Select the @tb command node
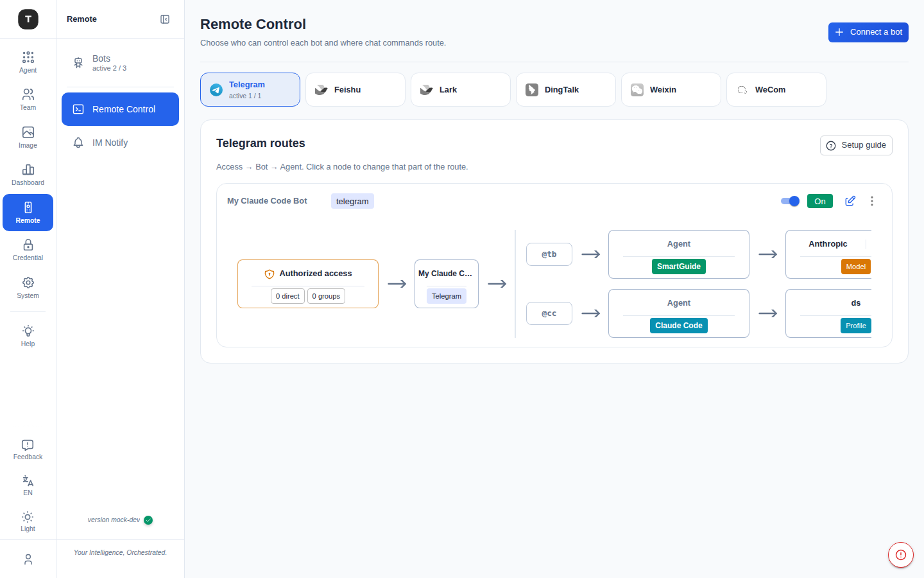The height and width of the screenshot is (578, 924). 549,254
